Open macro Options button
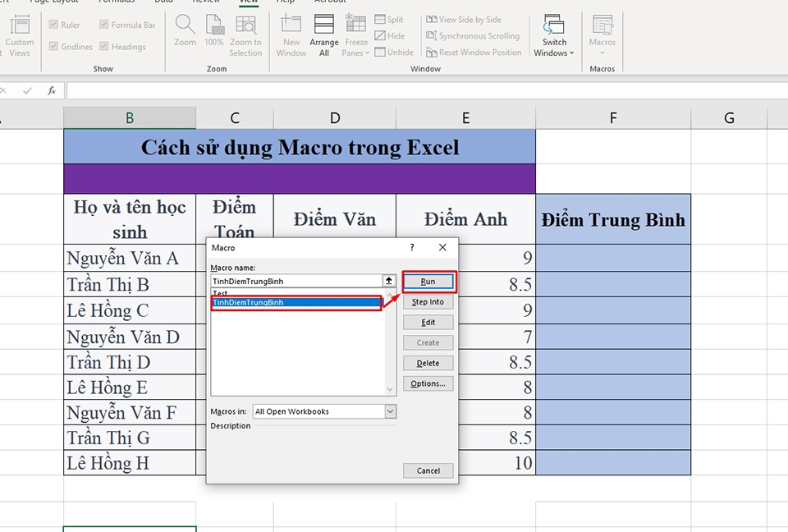This screenshot has width=788, height=532. pos(428,383)
